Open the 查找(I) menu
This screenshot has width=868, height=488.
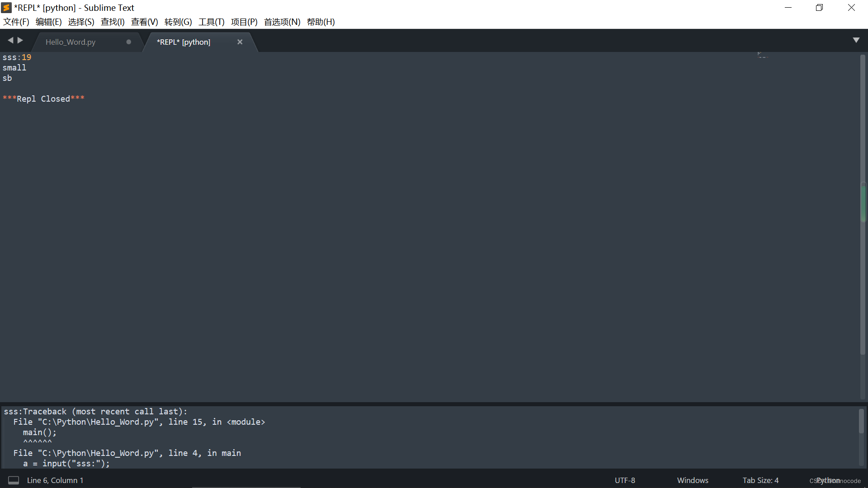113,22
